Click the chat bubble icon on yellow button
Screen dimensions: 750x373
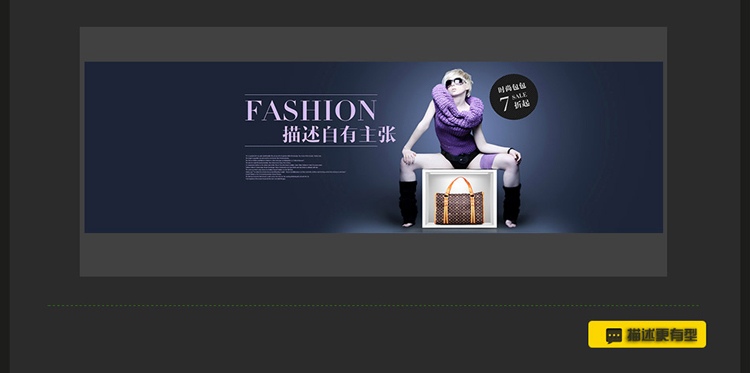614,335
